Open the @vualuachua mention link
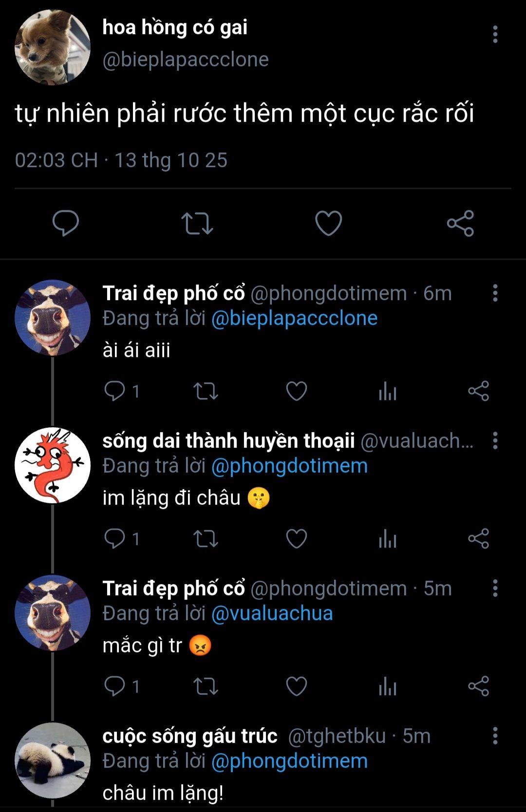Screen dimensions: 526x812 coord(272,614)
